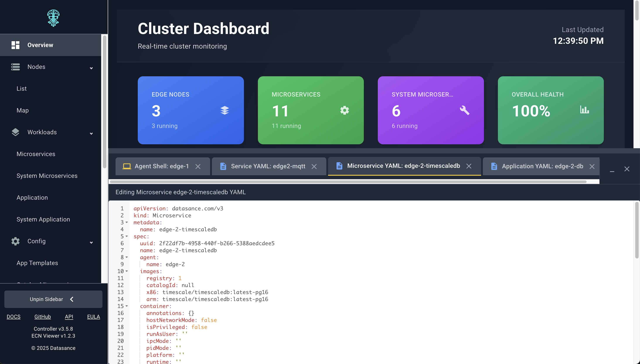Click the horizontal tab bar scrollbar
This screenshot has height=364, width=640.
[x=347, y=182]
